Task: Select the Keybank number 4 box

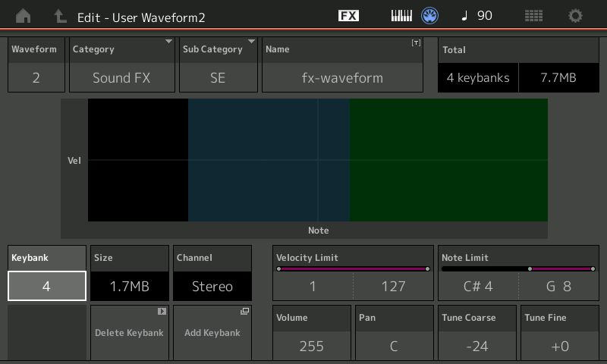Action: (46, 286)
